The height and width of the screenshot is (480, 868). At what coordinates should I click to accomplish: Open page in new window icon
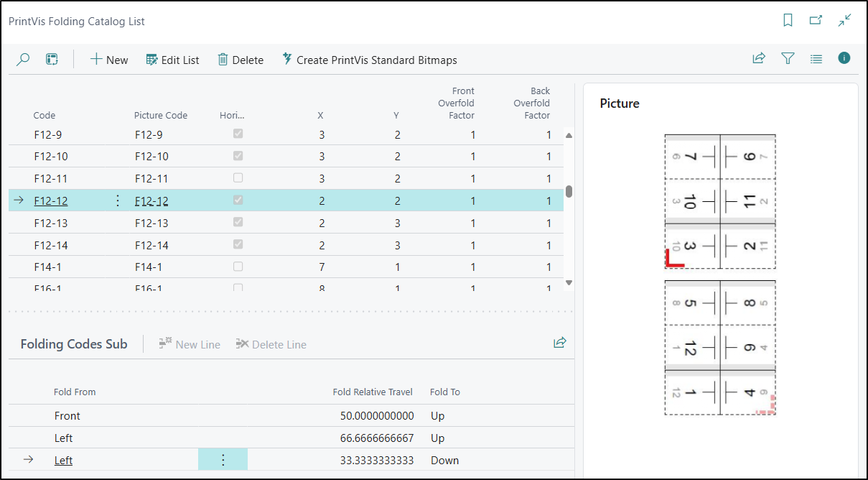pyautogui.click(x=816, y=21)
